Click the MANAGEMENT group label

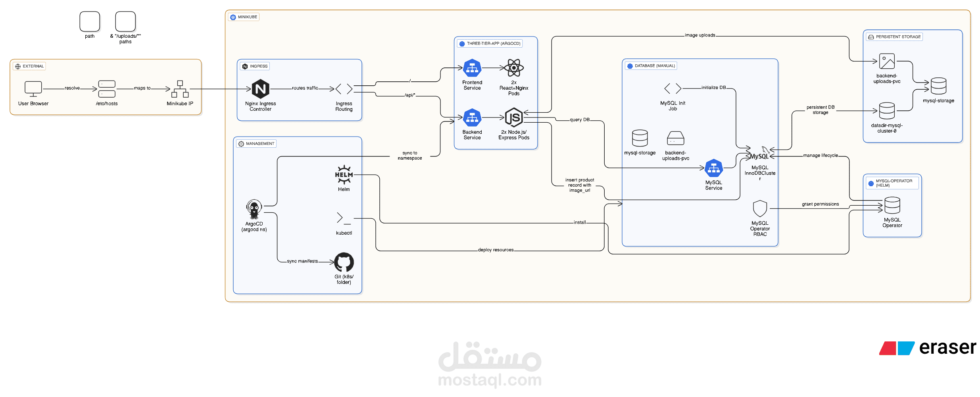tap(256, 144)
